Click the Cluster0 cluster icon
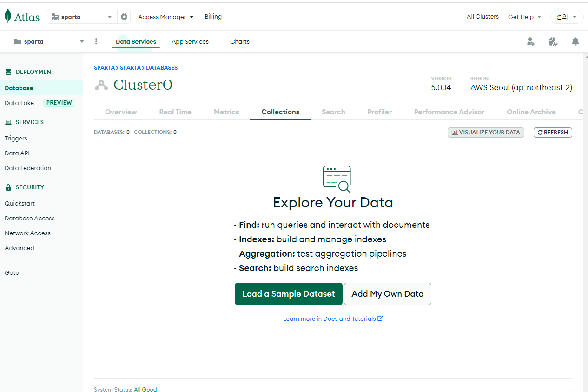This screenshot has width=588, height=392. (x=101, y=85)
